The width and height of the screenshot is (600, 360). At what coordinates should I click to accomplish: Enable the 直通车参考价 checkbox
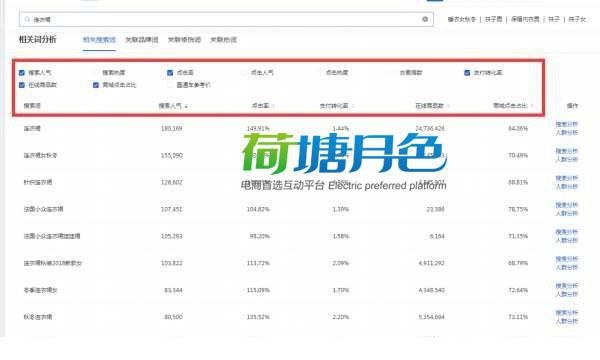tap(170, 85)
